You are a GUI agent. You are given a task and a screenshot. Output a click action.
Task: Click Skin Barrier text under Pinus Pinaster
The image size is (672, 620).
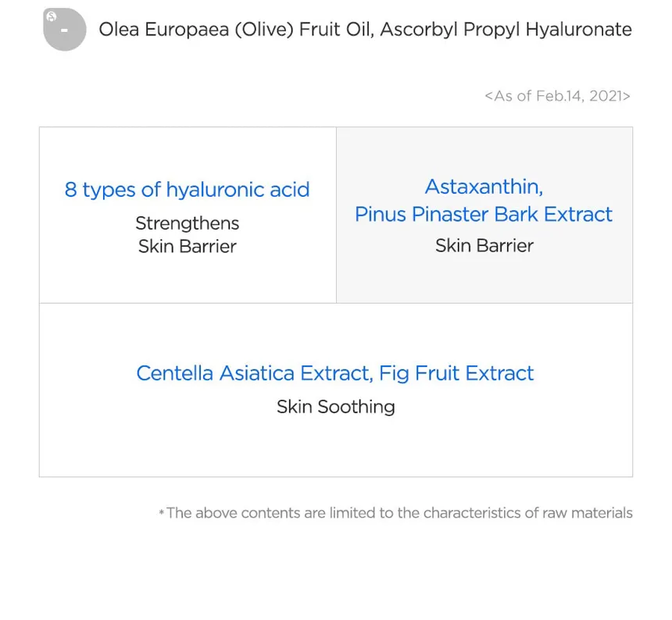pos(484,245)
